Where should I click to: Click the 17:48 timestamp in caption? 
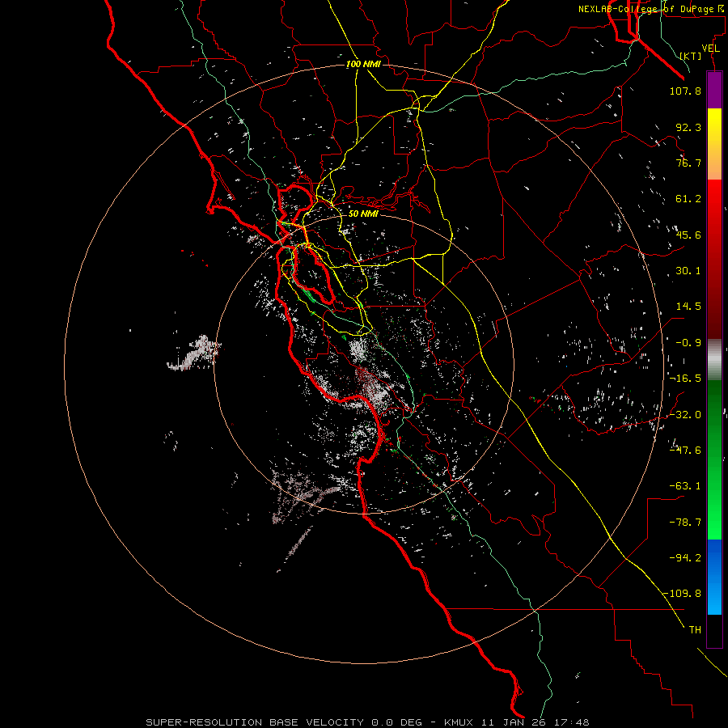pyautogui.click(x=574, y=722)
